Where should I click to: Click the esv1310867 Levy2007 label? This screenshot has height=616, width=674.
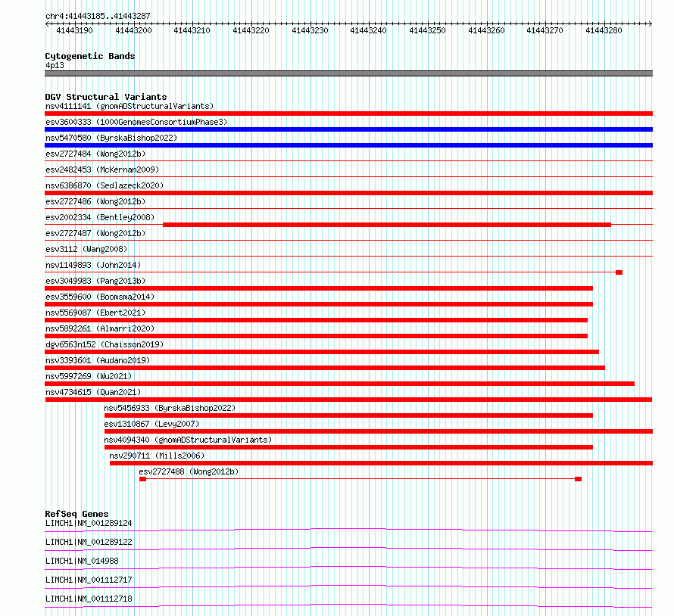pos(151,424)
